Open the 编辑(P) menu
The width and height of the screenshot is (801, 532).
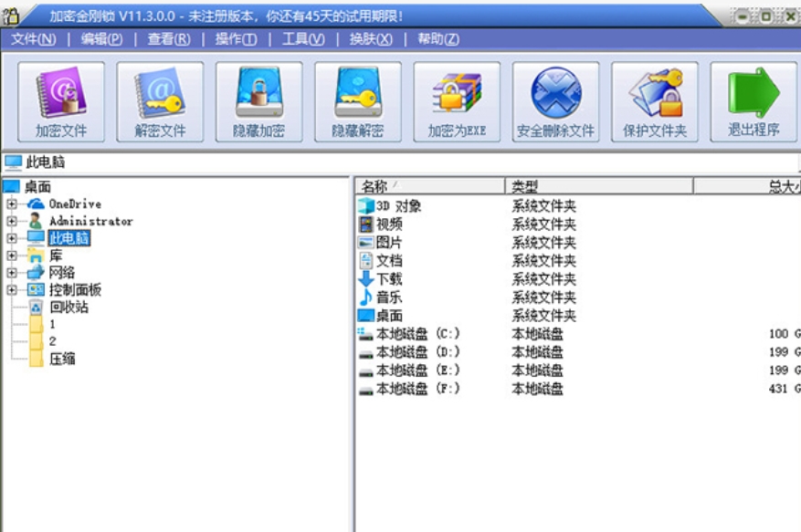[x=101, y=39]
